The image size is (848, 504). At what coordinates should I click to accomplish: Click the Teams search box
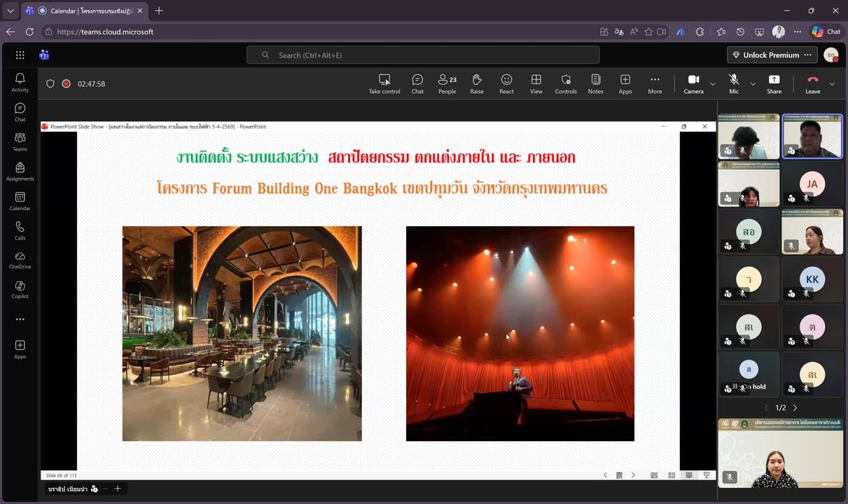pyautogui.click(x=423, y=55)
